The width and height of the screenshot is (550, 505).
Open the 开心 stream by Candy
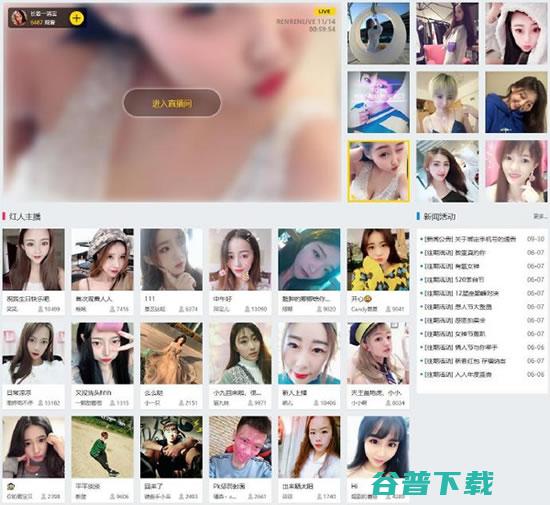[x=378, y=271]
